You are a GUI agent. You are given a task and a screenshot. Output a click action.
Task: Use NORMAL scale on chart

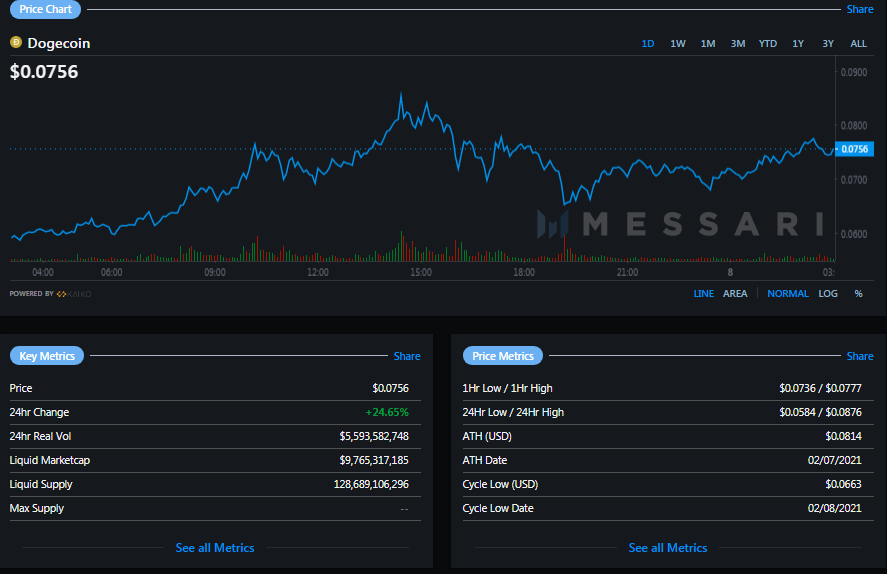787,294
